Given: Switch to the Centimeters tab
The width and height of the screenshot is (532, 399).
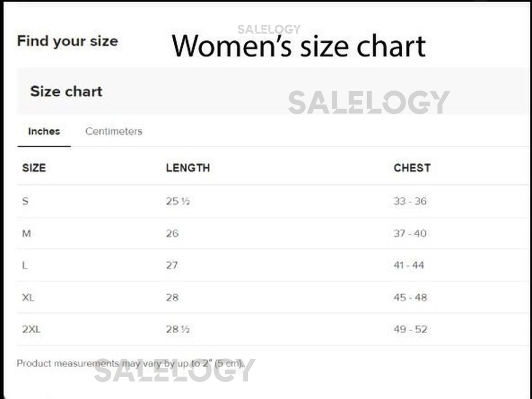Looking at the screenshot, I should tap(114, 132).
